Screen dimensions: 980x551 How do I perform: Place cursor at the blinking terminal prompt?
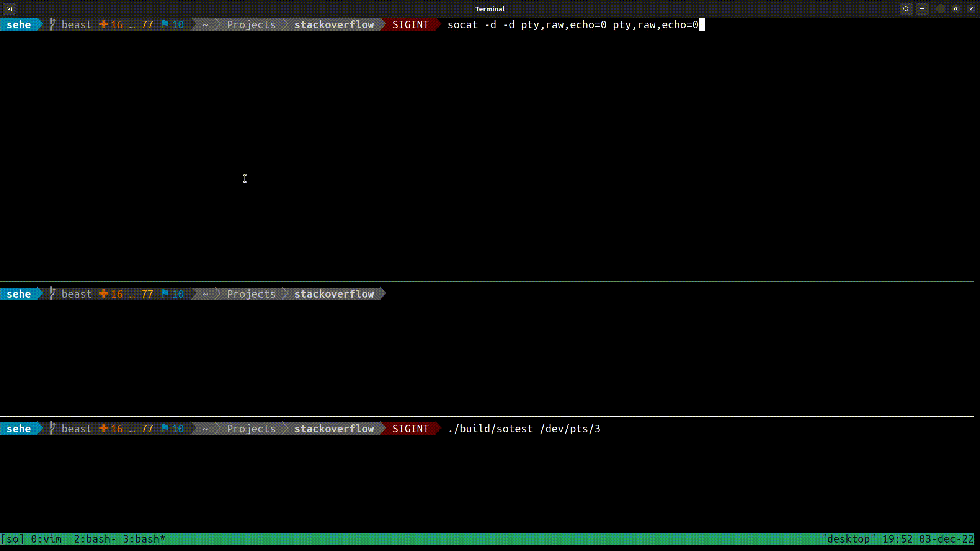tap(701, 24)
